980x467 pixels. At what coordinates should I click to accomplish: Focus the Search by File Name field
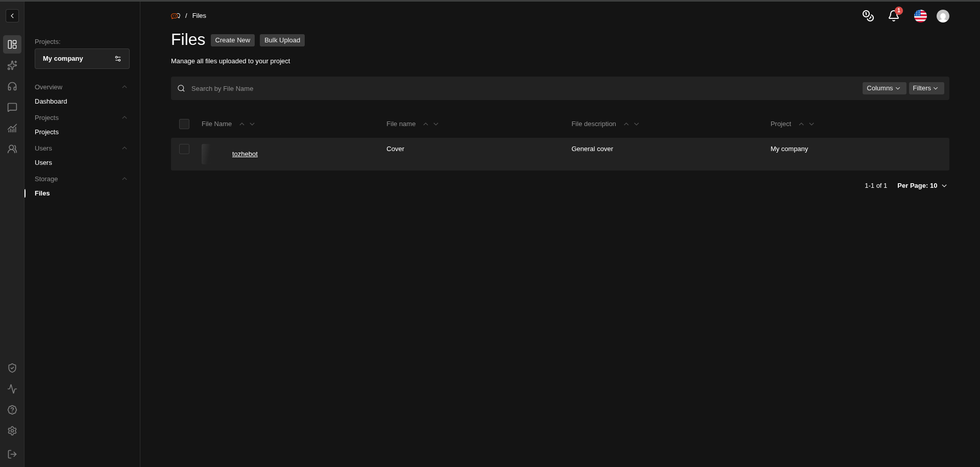(516, 88)
